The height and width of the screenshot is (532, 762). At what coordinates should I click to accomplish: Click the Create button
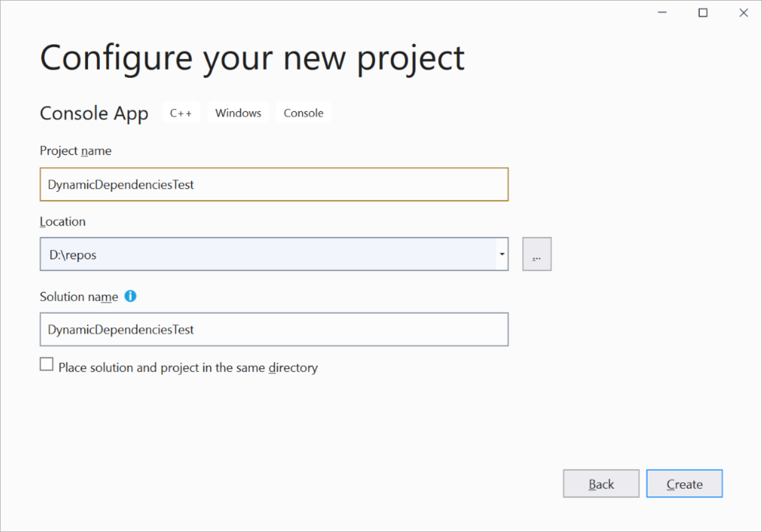[x=684, y=484]
